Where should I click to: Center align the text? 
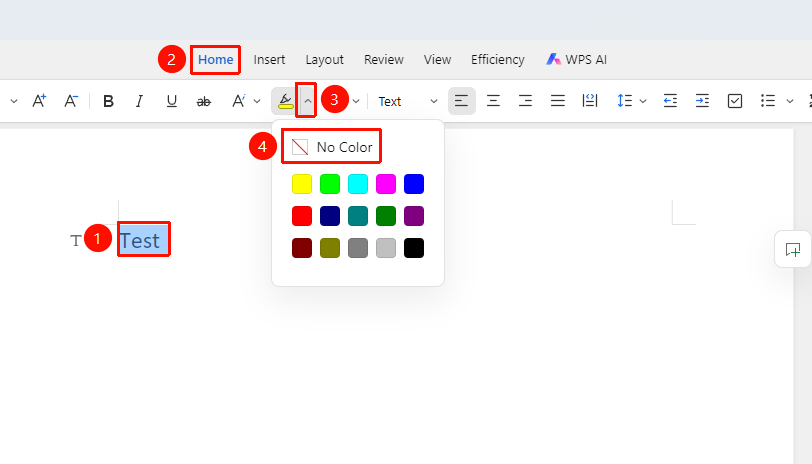point(494,101)
